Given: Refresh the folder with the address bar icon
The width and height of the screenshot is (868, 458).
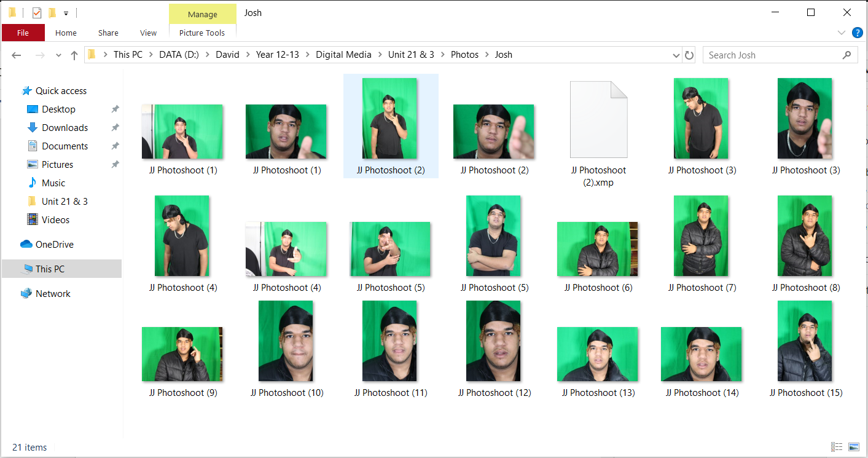Looking at the screenshot, I should [689, 55].
